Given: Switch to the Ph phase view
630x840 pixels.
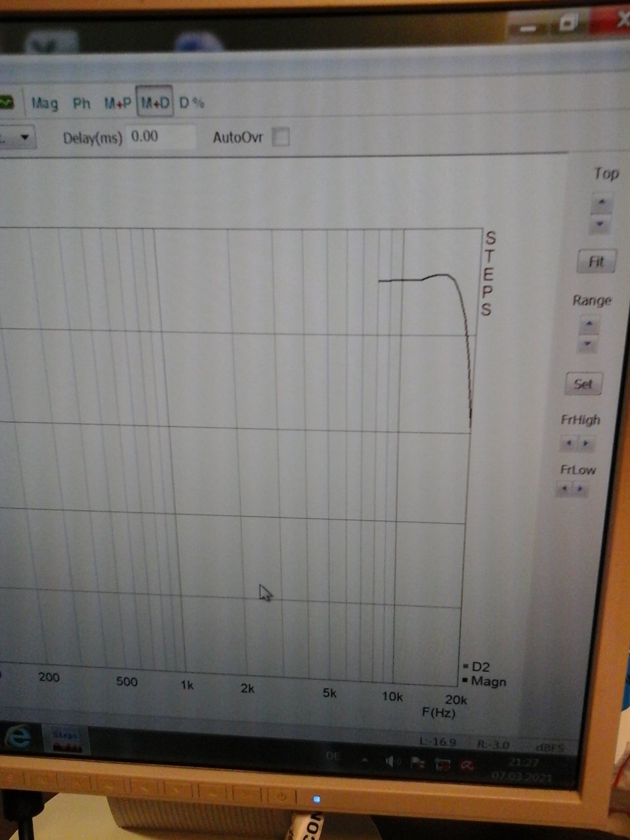Looking at the screenshot, I should coord(81,103).
